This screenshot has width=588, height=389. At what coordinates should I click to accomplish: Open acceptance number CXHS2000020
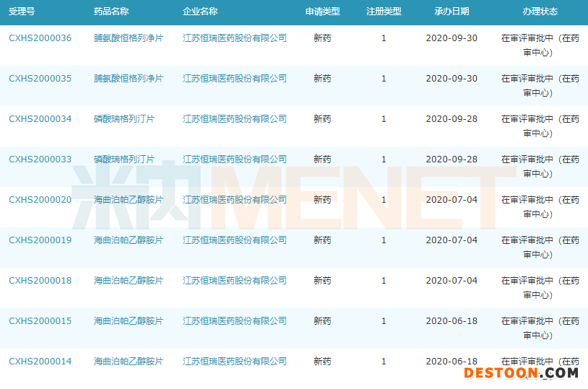pyautogui.click(x=40, y=200)
